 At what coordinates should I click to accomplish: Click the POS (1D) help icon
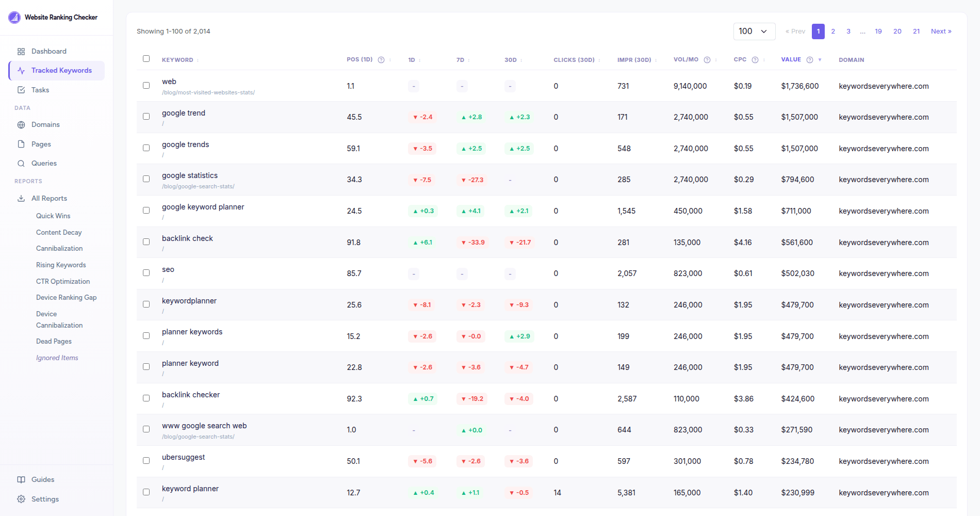(x=381, y=60)
